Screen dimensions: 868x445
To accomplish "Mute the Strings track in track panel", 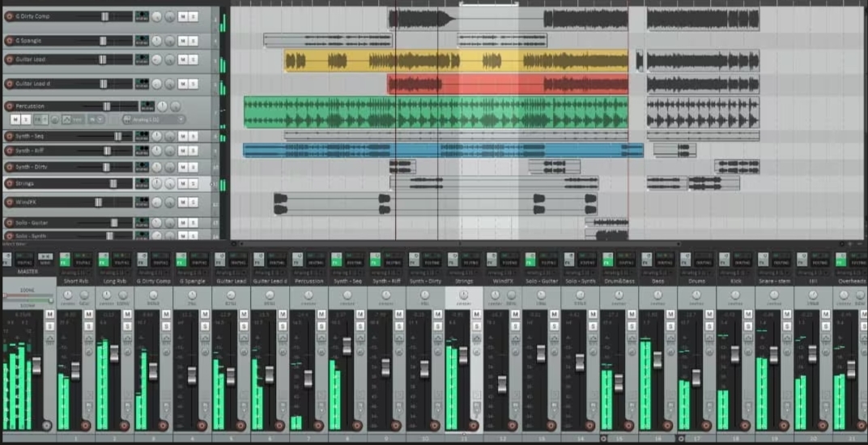I will [x=183, y=183].
